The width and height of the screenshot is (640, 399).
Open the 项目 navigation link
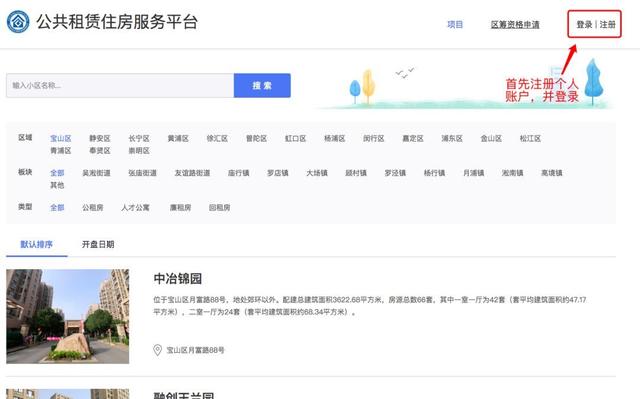tap(455, 24)
